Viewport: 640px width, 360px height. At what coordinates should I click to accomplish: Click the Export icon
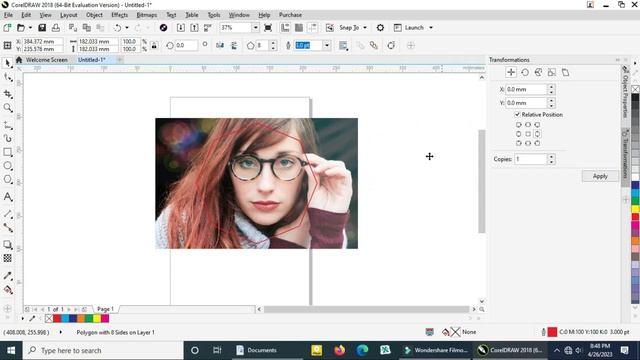click(194, 28)
